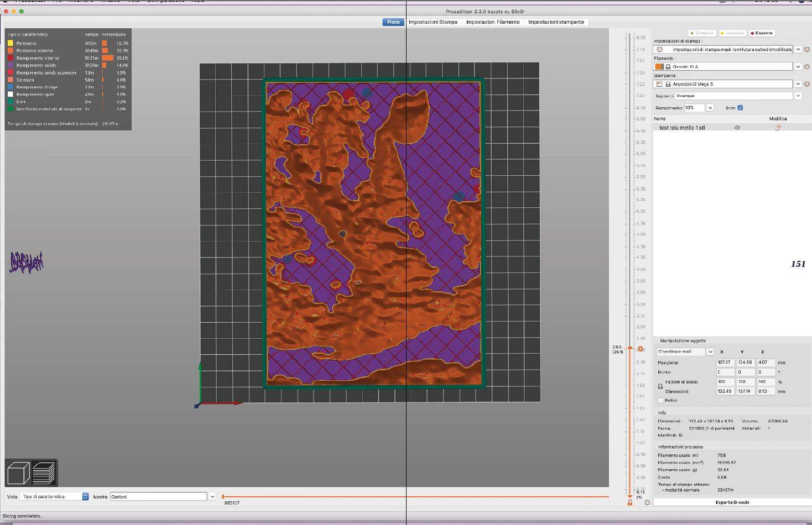The image size is (812, 525).
Task: Click the Posizione X input field
Action: (725, 363)
